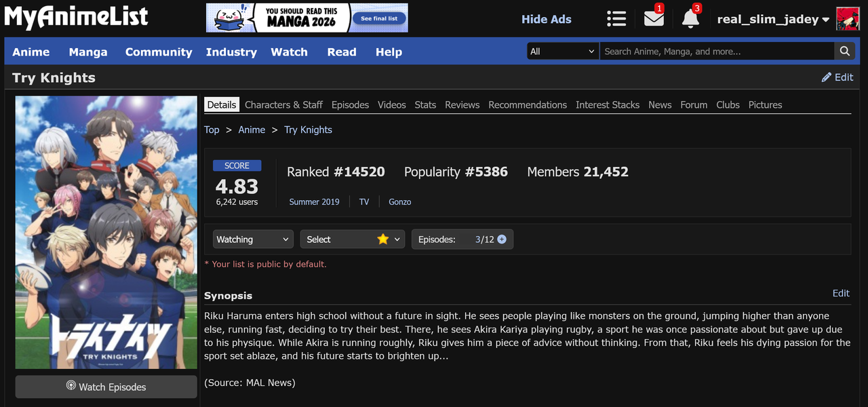Select the Details tab

click(x=222, y=104)
